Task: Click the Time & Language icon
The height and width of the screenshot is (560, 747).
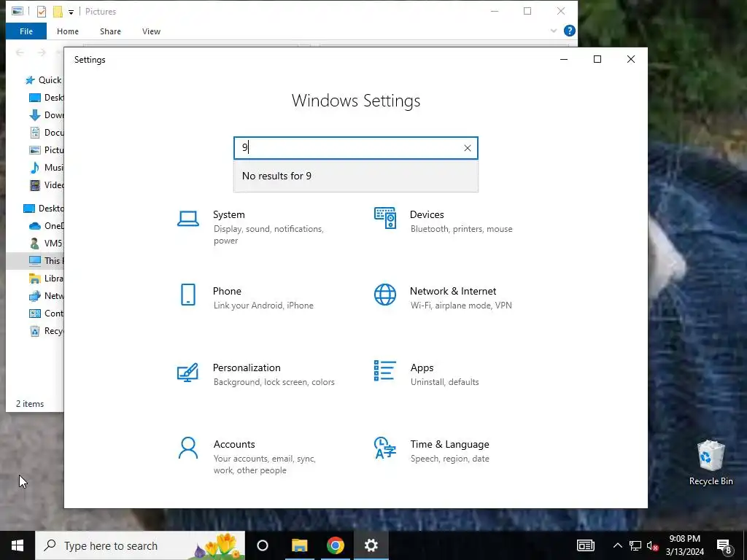Action: pyautogui.click(x=385, y=448)
